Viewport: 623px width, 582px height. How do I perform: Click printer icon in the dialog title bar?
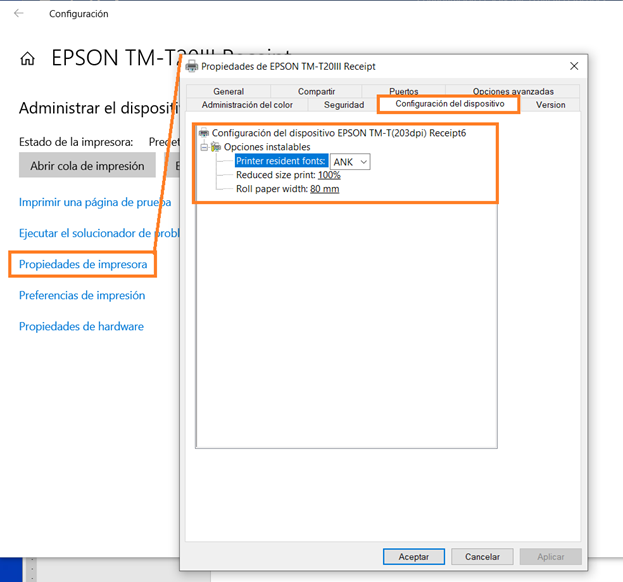pos(192,66)
